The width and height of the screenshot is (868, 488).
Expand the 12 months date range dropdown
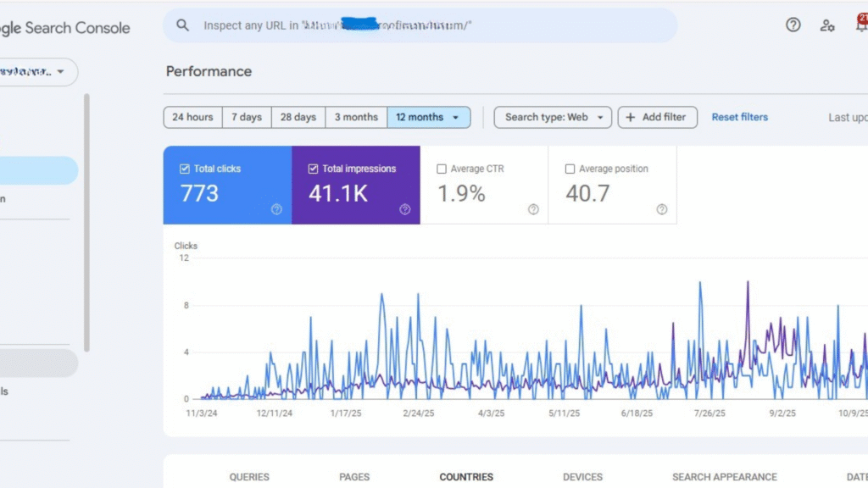tap(429, 118)
